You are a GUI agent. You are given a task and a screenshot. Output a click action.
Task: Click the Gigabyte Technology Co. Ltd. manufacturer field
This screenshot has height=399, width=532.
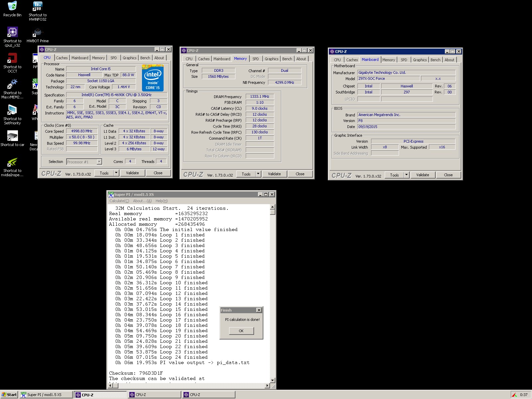click(406, 72)
